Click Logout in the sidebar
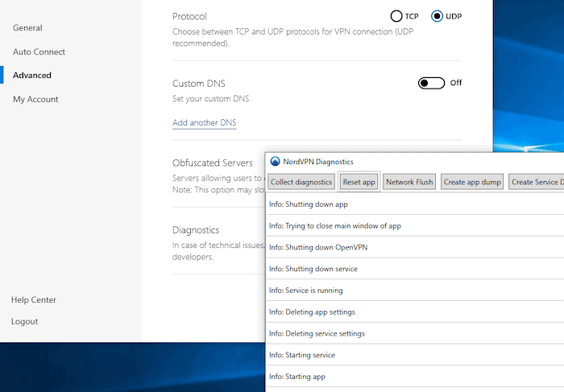This screenshot has width=564, height=392. coord(24,321)
